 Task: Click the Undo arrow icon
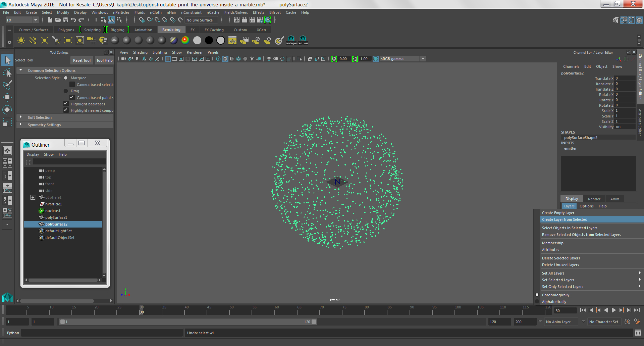coord(73,20)
